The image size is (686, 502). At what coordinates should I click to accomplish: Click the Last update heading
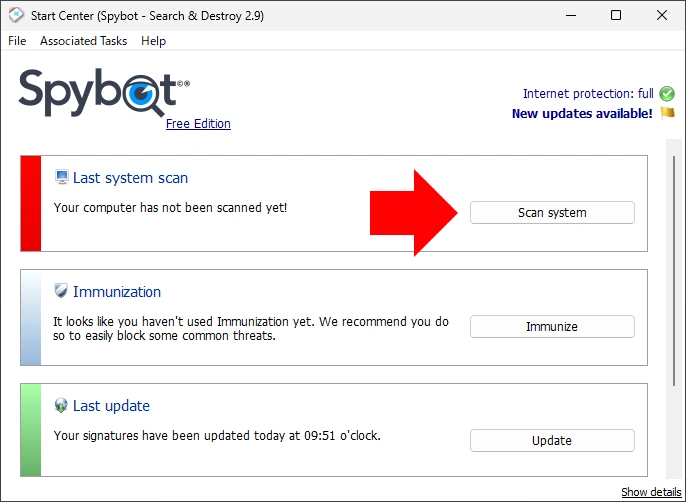[111, 406]
